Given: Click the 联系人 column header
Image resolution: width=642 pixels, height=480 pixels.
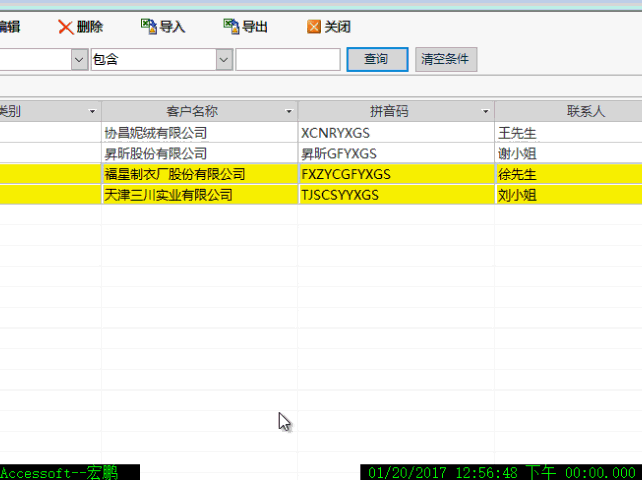Looking at the screenshot, I should tap(568, 111).
